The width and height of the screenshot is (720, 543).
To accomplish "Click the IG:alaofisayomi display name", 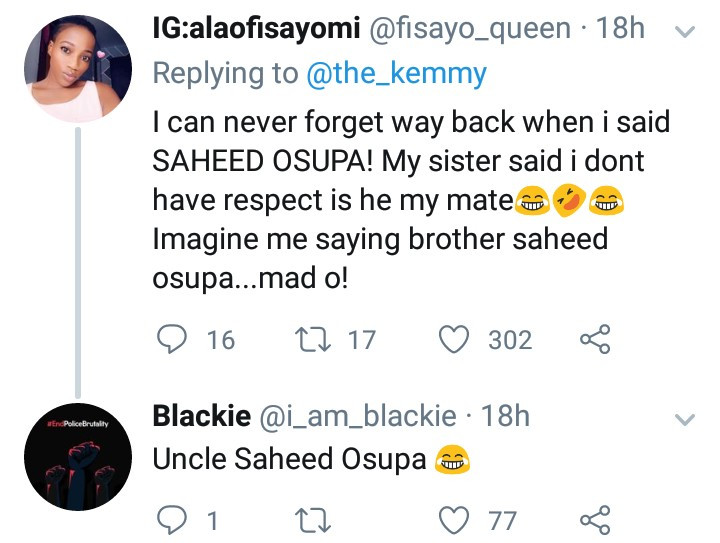I will click(x=256, y=28).
